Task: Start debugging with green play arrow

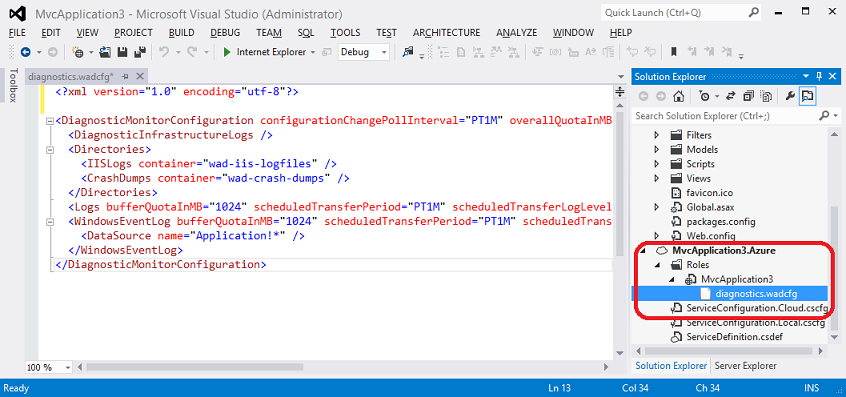Action: [x=227, y=52]
